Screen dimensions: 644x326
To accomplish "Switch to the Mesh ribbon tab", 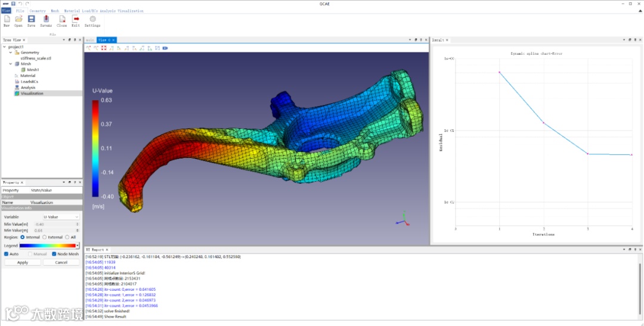I will coord(55,11).
